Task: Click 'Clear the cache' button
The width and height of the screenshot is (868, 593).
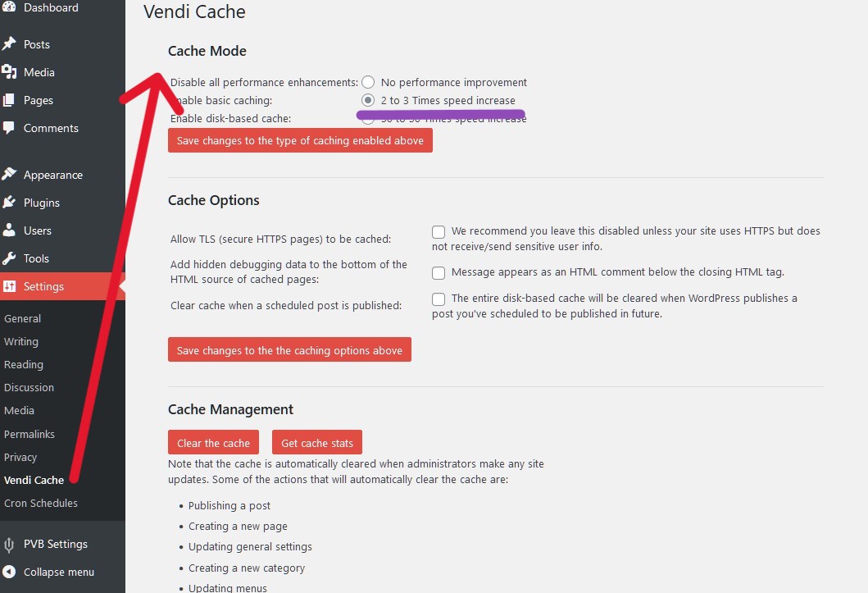Action: (x=214, y=443)
